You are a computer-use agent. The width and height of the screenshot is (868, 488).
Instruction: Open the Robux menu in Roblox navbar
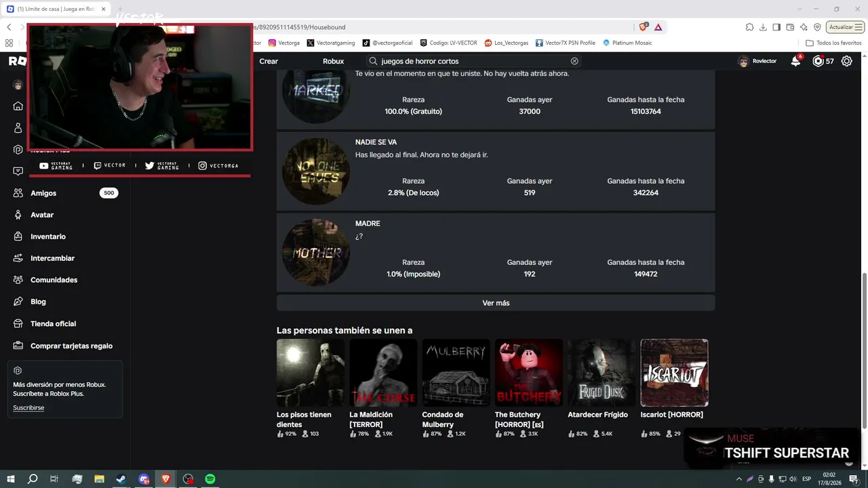[333, 61]
